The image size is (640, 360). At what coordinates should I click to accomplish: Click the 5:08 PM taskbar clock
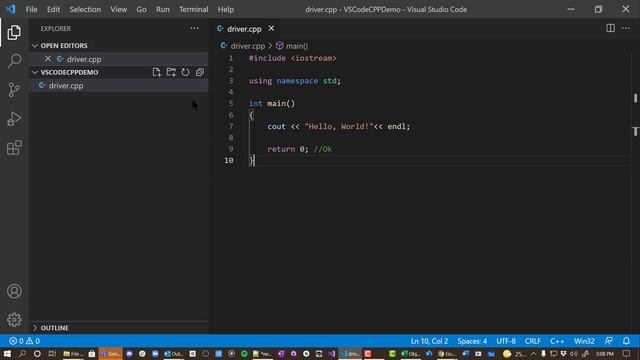605,353
